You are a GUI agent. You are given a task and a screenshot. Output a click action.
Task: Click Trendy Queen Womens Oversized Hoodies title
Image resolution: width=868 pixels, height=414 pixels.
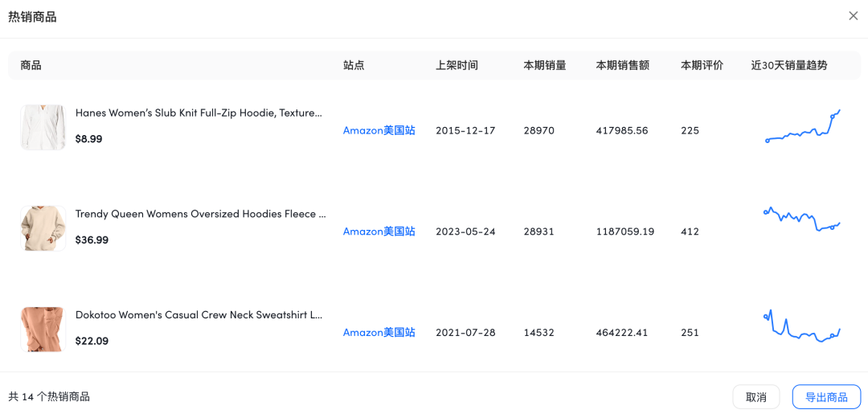pos(200,215)
